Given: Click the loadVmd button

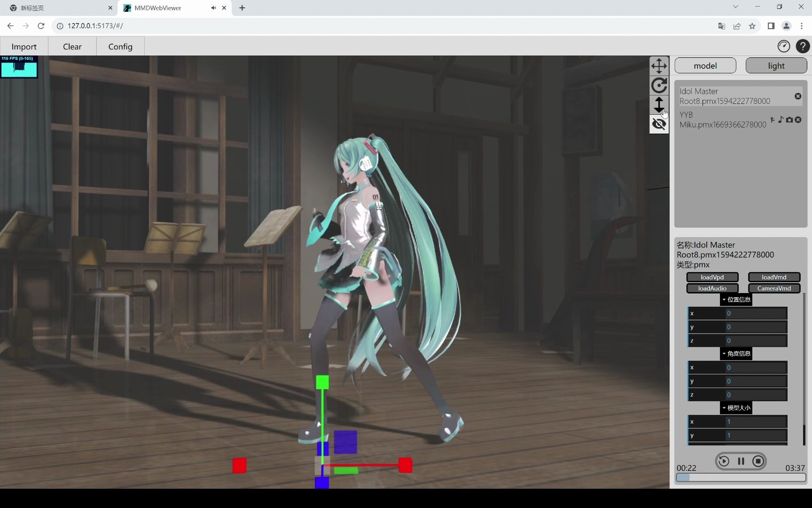Looking at the screenshot, I should click(x=774, y=277).
